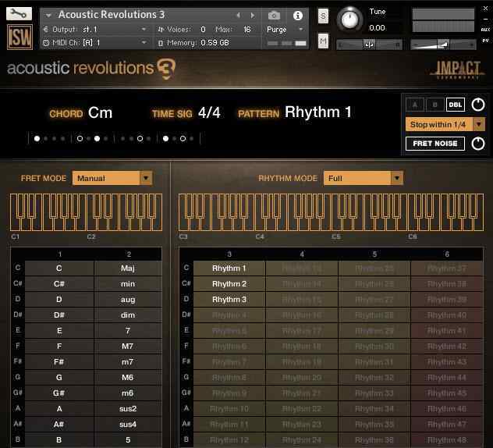
Task: Go to next instrument preset arrow
Action: coord(252,15)
